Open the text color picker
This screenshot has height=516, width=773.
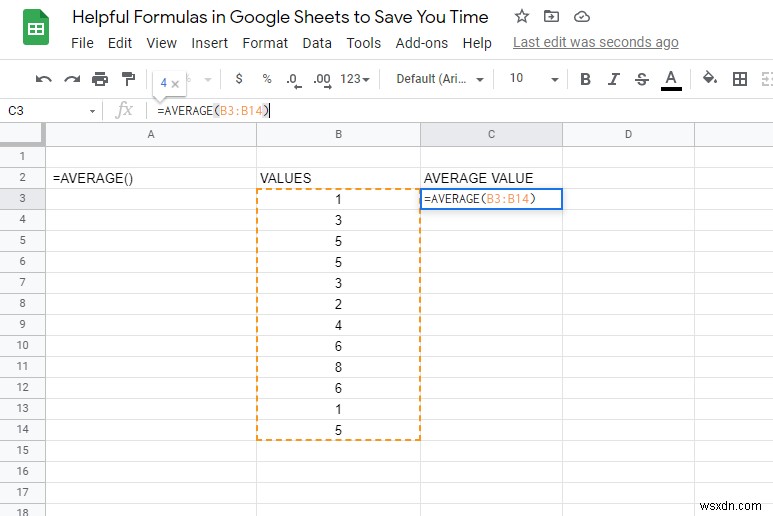point(671,79)
